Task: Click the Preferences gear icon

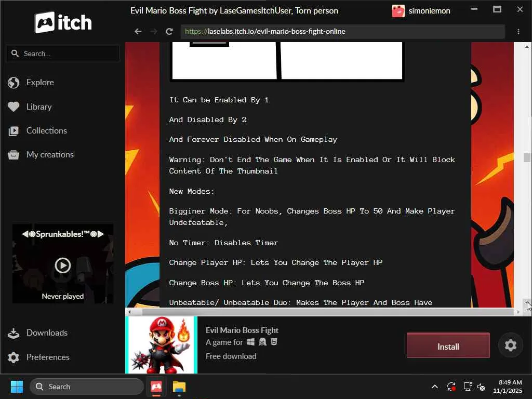Action: [14, 357]
